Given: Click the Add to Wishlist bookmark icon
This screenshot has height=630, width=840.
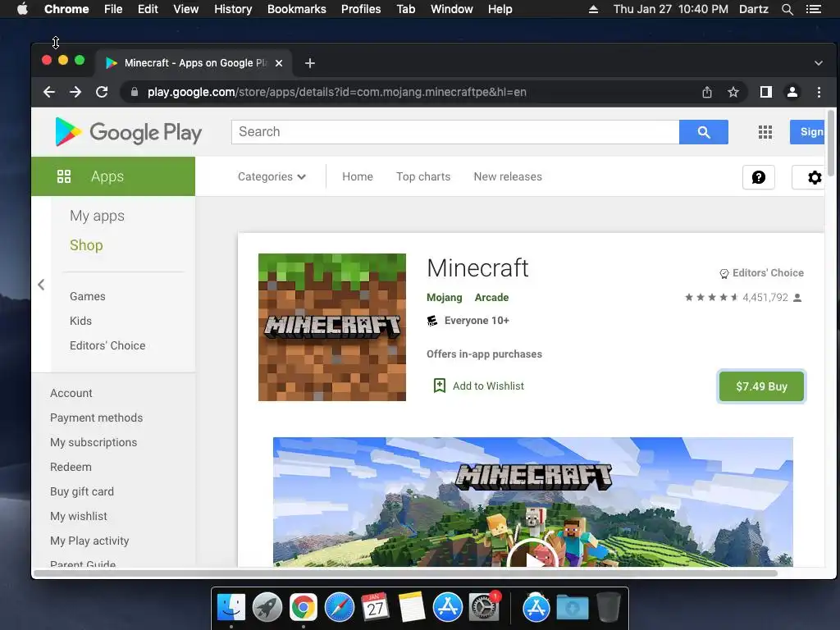Looking at the screenshot, I should (440, 386).
